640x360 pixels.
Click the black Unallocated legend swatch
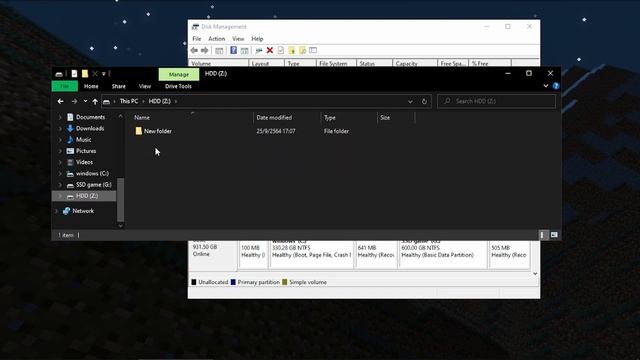pyautogui.click(x=194, y=282)
